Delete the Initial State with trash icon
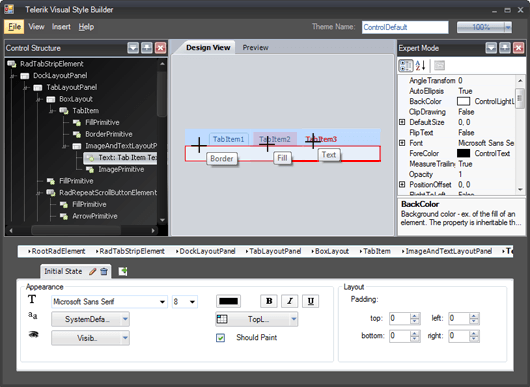The image size is (530, 387). click(104, 271)
